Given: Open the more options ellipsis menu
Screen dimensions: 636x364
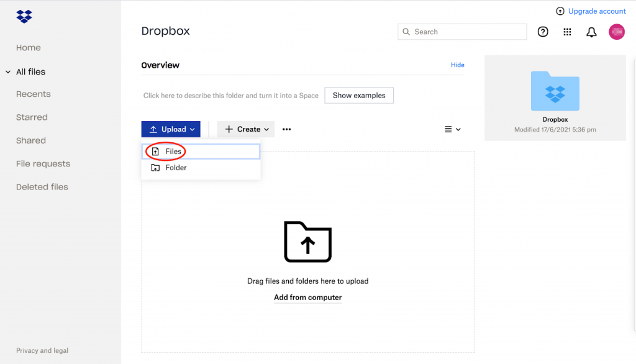Looking at the screenshot, I should 287,129.
